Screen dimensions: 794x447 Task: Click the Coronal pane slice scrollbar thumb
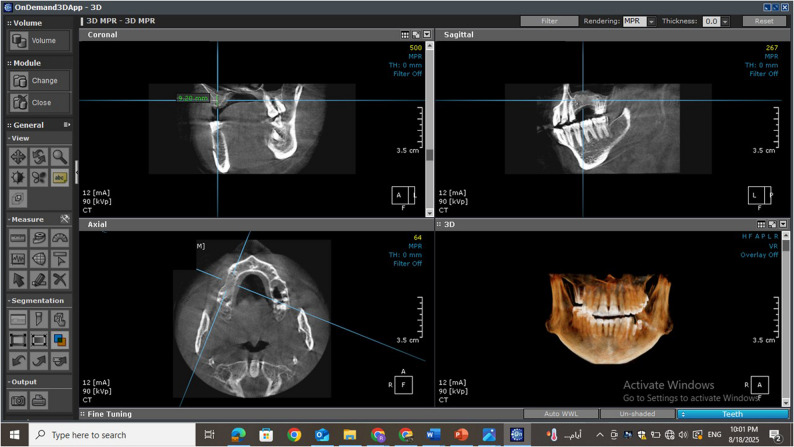(429, 155)
